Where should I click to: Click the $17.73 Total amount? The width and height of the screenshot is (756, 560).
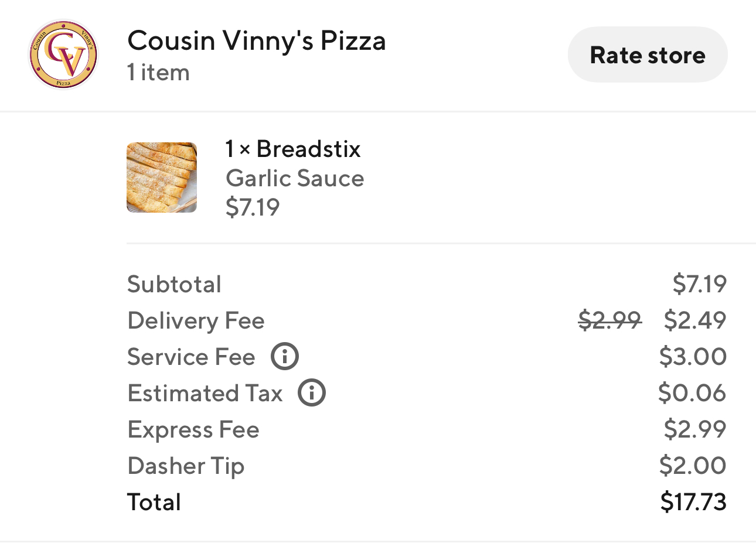pyautogui.click(x=693, y=502)
